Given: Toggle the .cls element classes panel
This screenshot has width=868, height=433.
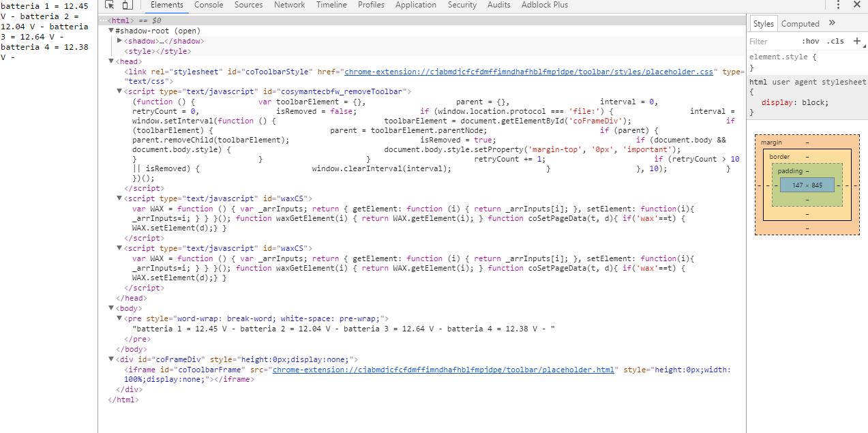Looking at the screenshot, I should click(836, 41).
